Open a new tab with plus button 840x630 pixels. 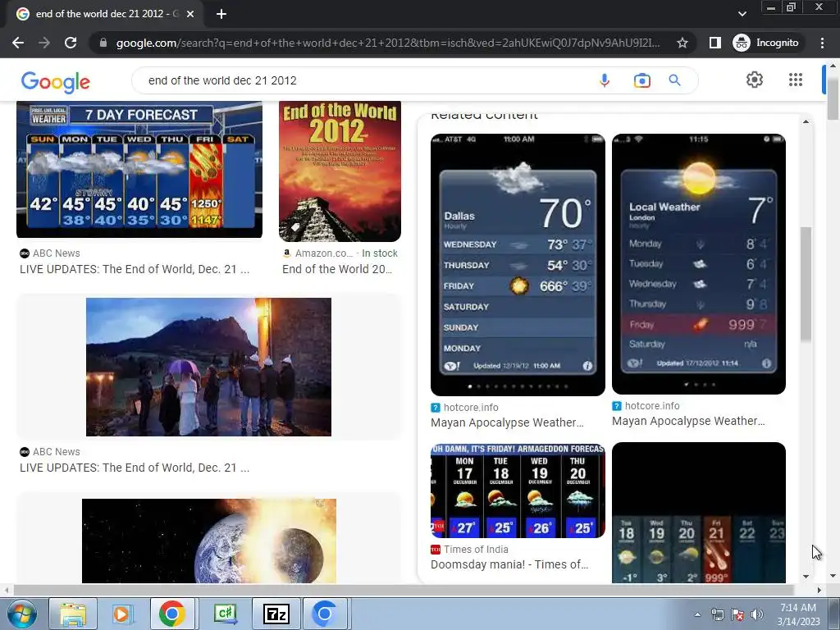221,14
